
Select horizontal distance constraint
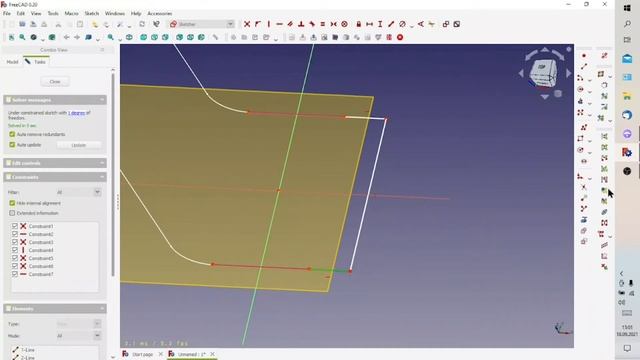point(369,24)
